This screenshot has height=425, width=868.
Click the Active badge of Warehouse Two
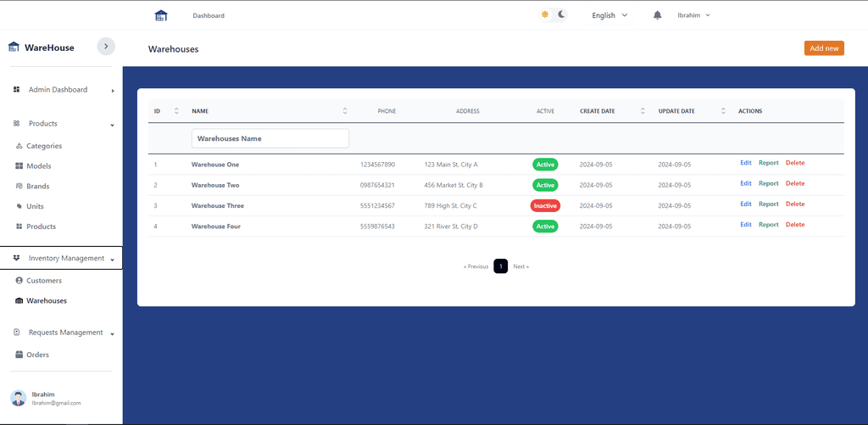click(545, 185)
